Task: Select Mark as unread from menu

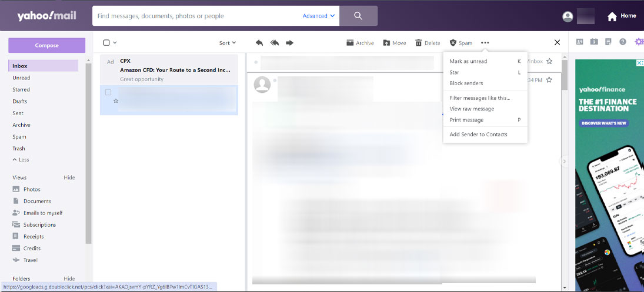Action: click(468, 61)
